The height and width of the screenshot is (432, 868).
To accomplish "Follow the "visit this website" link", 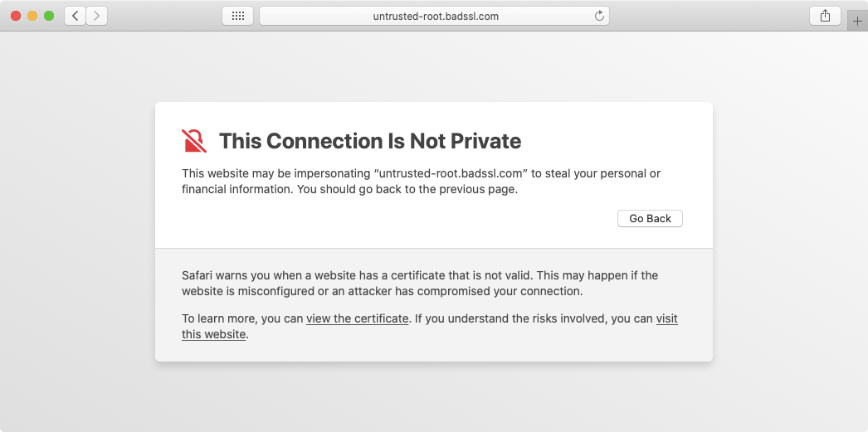I will pyautogui.click(x=666, y=318).
